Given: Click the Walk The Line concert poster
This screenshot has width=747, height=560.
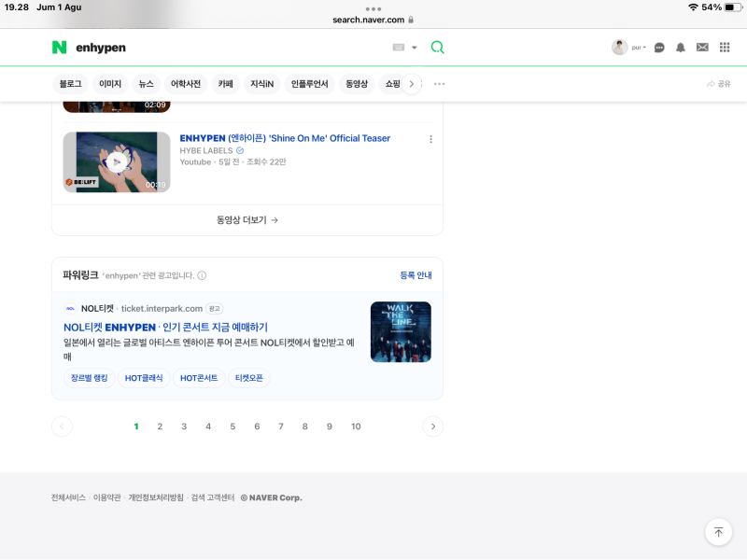Looking at the screenshot, I should pos(401,332).
